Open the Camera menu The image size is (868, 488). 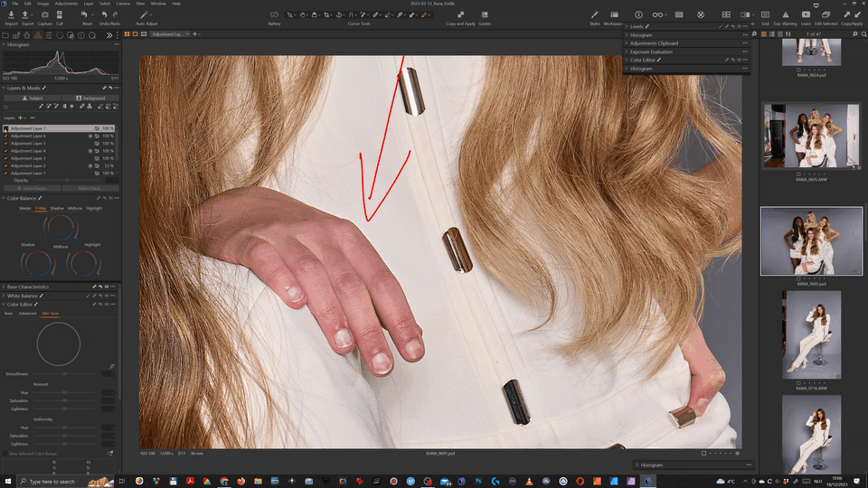(x=123, y=4)
